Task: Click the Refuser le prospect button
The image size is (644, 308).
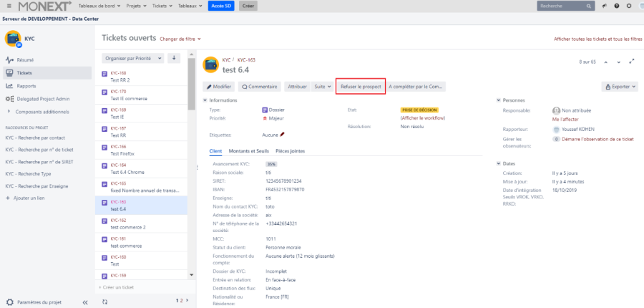Action: (361, 87)
